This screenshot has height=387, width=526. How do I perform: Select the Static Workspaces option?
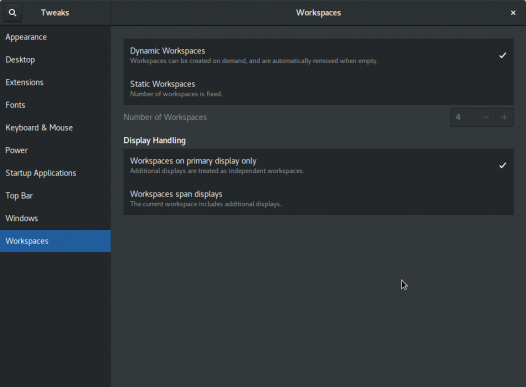(318, 88)
